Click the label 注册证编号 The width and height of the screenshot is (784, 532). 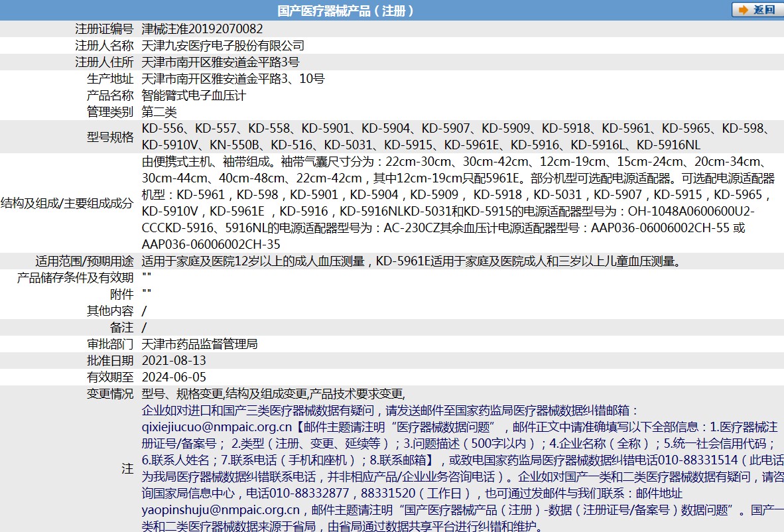(105, 29)
